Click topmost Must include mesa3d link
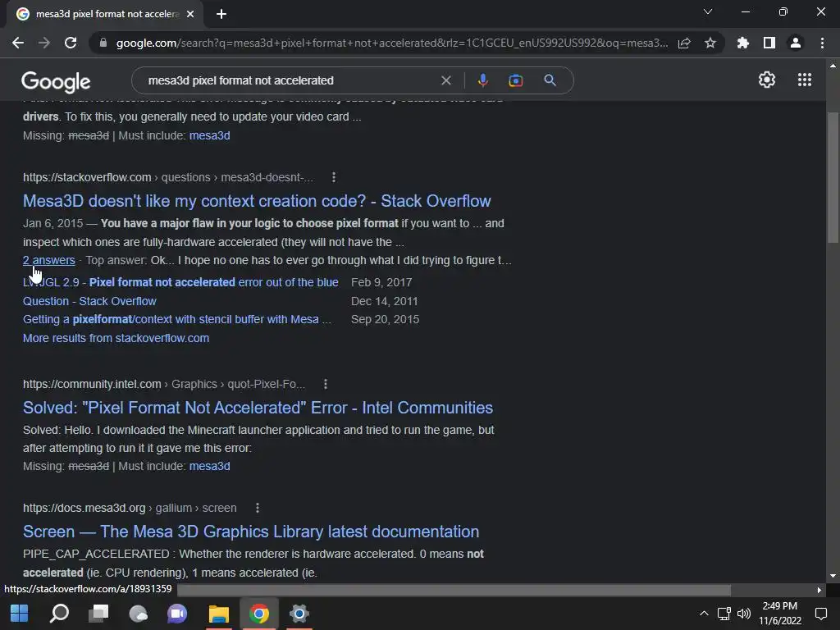Image resolution: width=840 pixels, height=630 pixels. pyautogui.click(x=209, y=135)
